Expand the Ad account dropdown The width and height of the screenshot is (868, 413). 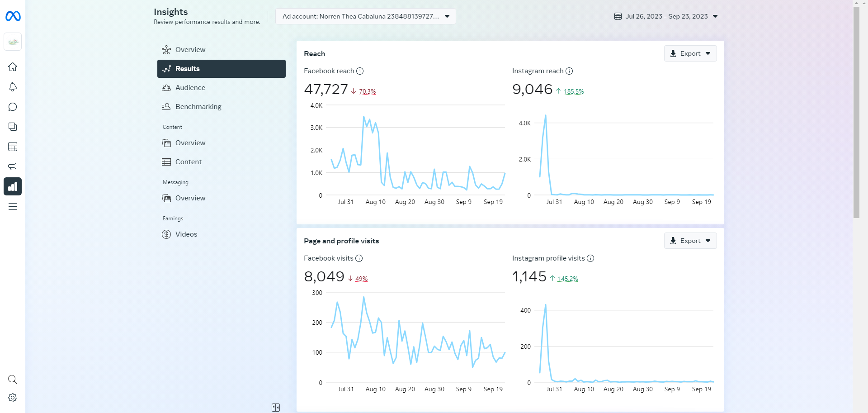tap(366, 16)
